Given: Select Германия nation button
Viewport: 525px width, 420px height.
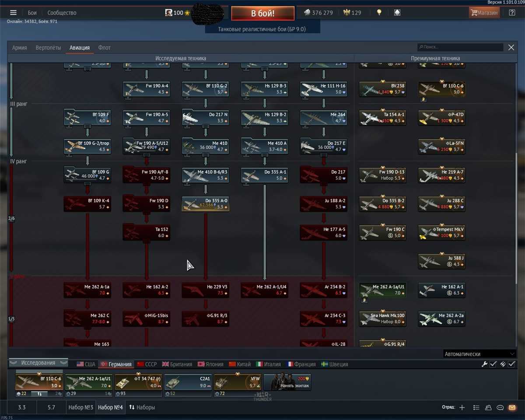Looking at the screenshot, I should coord(116,364).
